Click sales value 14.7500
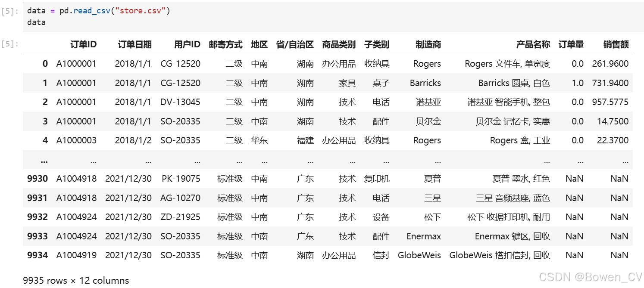 tap(613, 121)
